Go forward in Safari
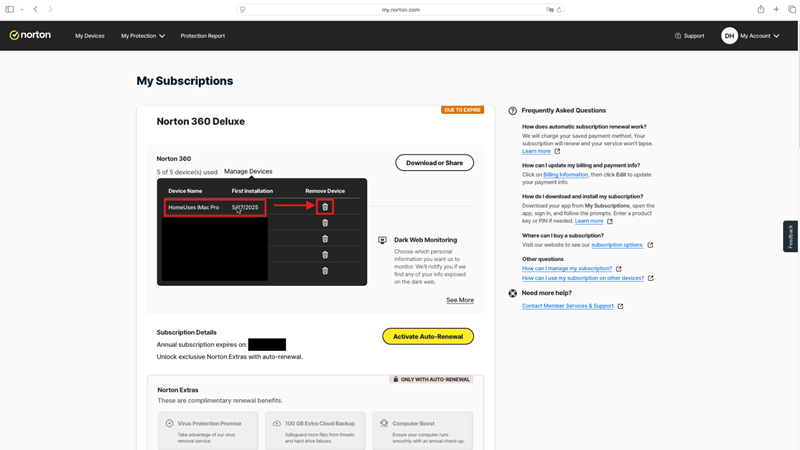 click(x=50, y=9)
